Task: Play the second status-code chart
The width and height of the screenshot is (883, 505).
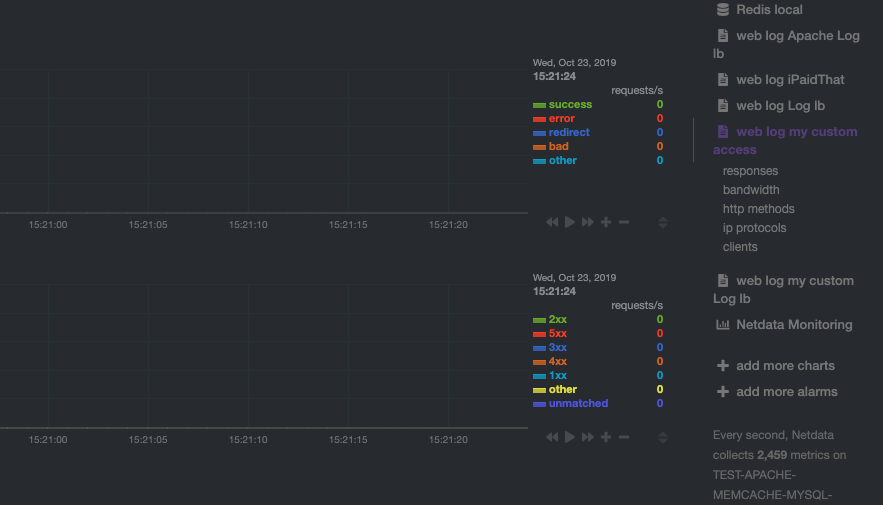Action: coord(570,437)
